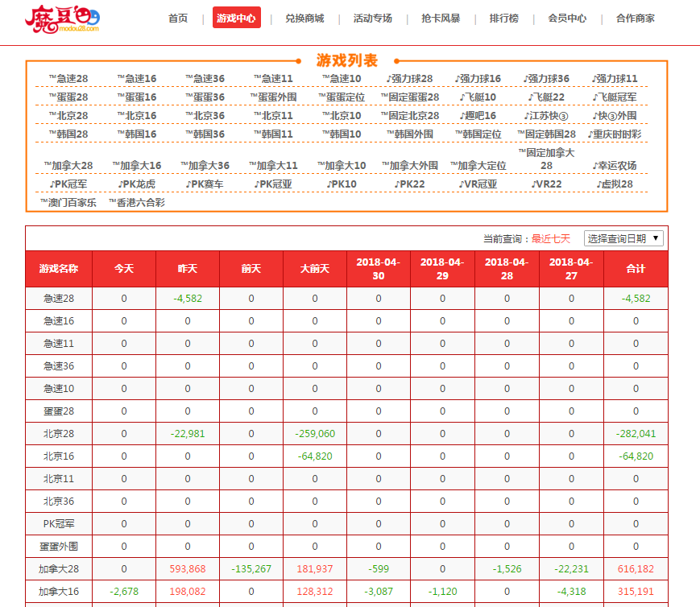The width and height of the screenshot is (700, 607).
Task: Open the 合作商家 page
Action: pos(635,19)
